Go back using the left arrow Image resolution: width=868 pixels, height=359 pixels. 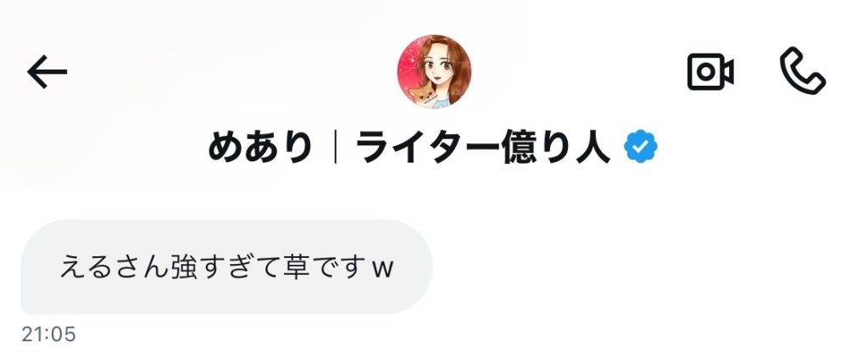pyautogui.click(x=47, y=71)
